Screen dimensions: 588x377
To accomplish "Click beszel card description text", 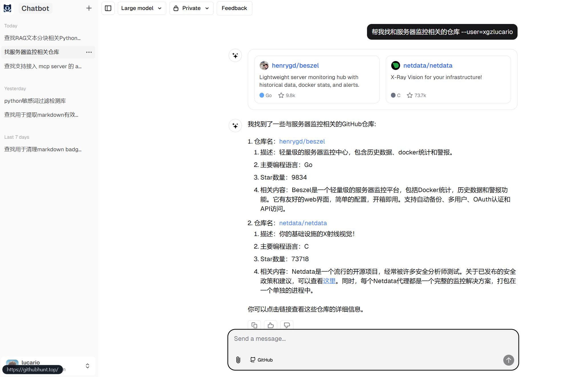I will [309, 81].
